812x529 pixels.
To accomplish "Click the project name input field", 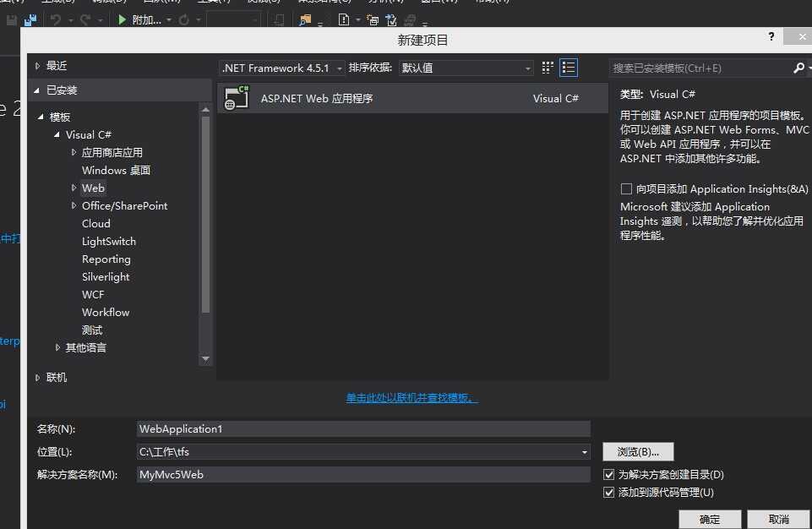I will click(x=363, y=428).
